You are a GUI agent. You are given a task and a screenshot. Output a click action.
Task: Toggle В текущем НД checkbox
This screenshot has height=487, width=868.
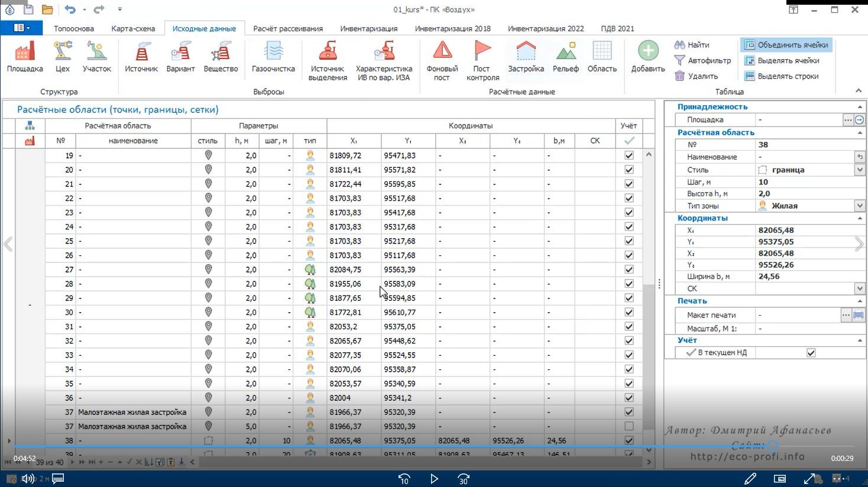pos(811,353)
